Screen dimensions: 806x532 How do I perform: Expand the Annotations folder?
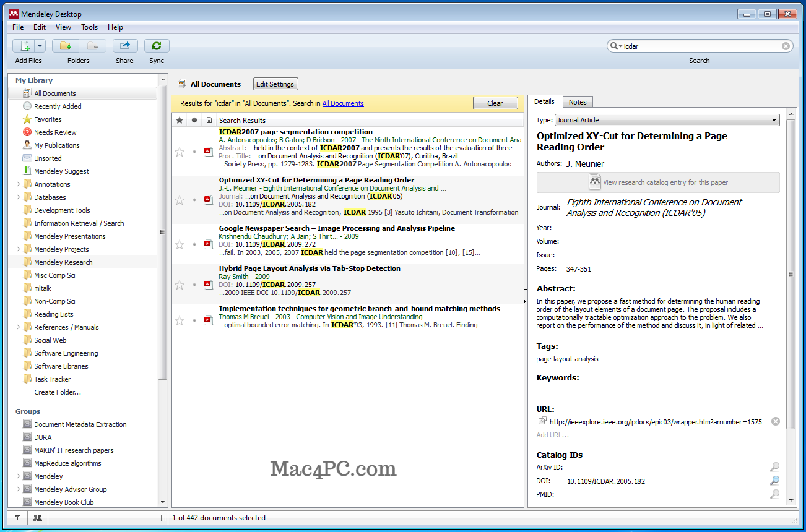tap(18, 184)
